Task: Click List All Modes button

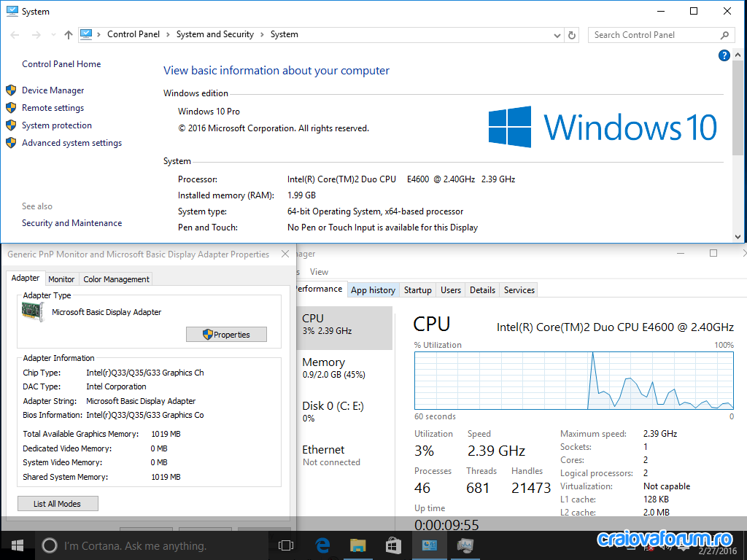Action: [x=58, y=503]
